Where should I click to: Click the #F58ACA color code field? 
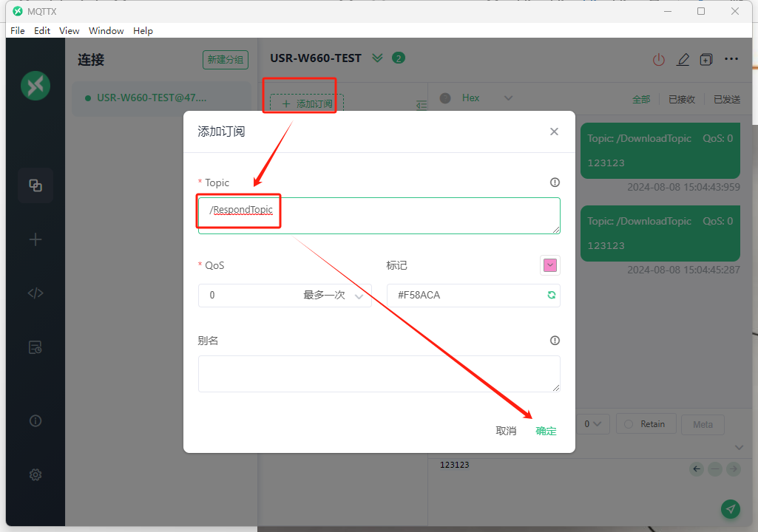tap(473, 296)
